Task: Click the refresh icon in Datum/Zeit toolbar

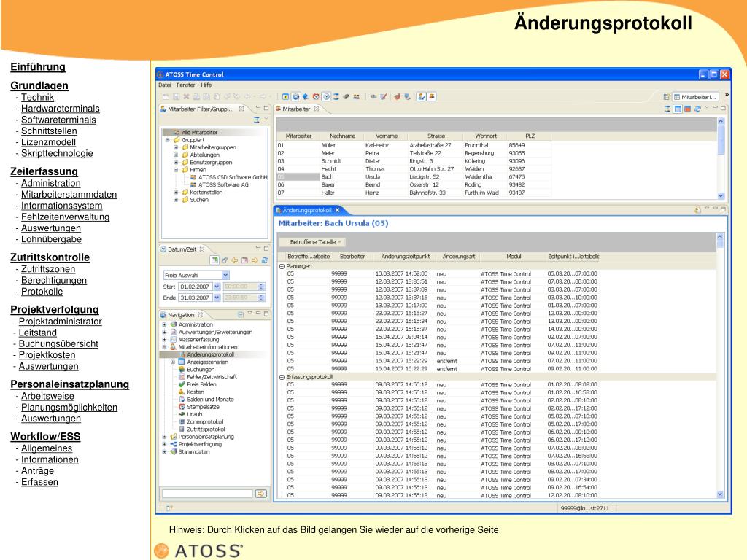Action: tap(264, 260)
